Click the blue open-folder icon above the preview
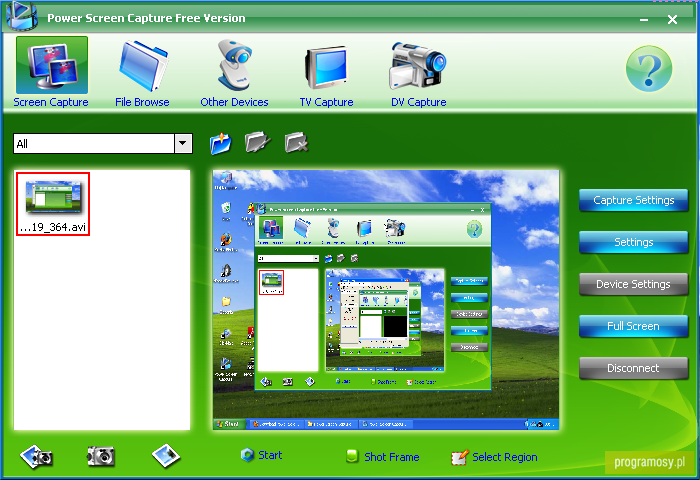The image size is (700, 480). click(x=221, y=143)
